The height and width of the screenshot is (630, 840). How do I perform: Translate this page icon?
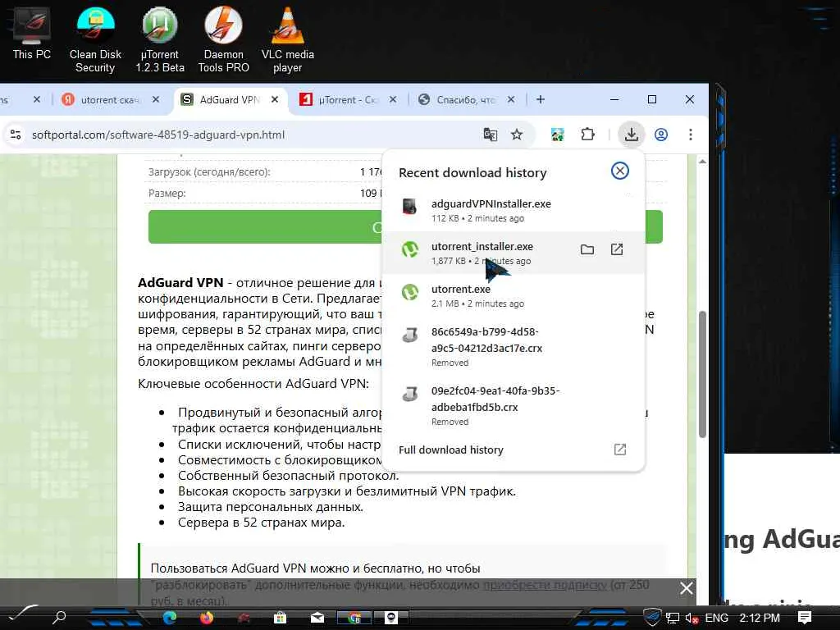491,135
